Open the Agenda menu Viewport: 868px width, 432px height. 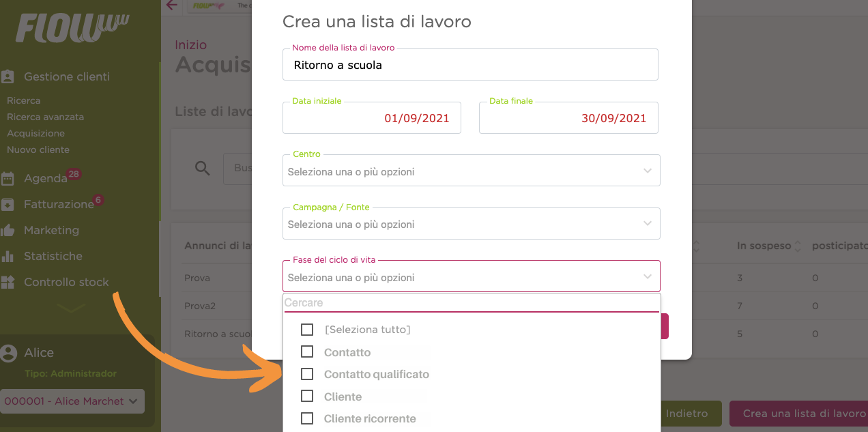[45, 179]
